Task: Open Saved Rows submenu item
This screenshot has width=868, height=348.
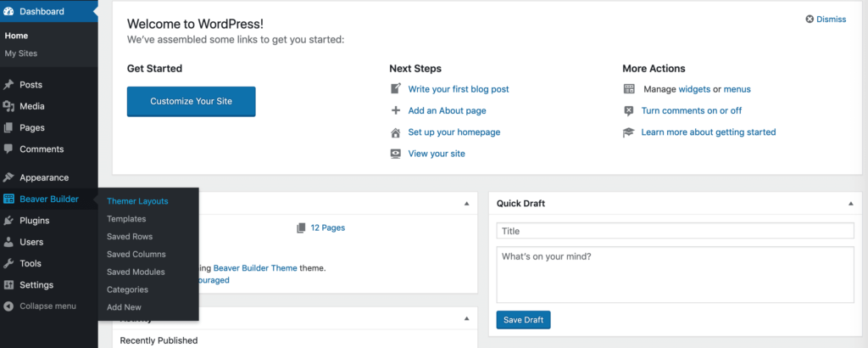Action: [x=130, y=237]
